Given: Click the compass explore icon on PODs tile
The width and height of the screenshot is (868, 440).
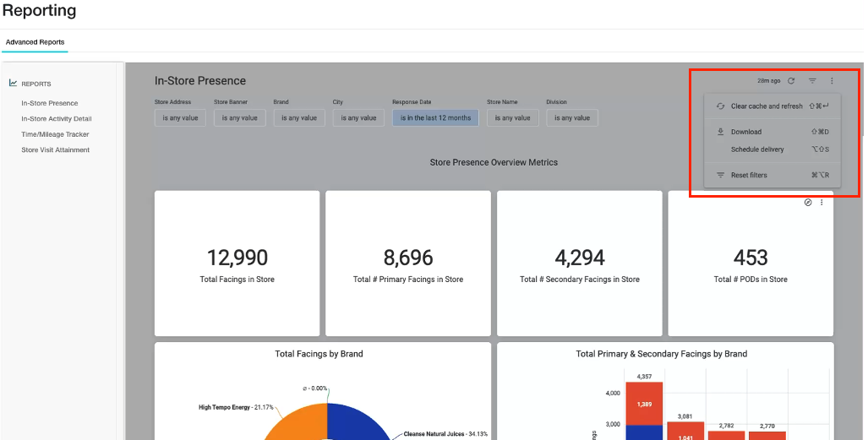Looking at the screenshot, I should pos(808,203).
